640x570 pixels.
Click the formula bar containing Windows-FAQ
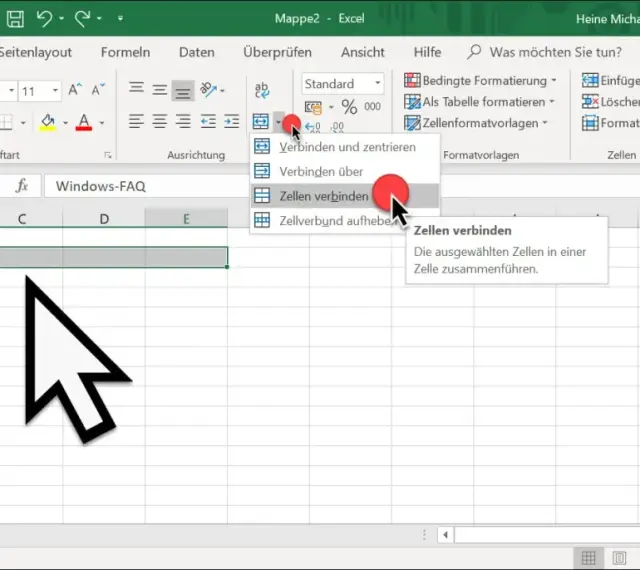[145, 186]
